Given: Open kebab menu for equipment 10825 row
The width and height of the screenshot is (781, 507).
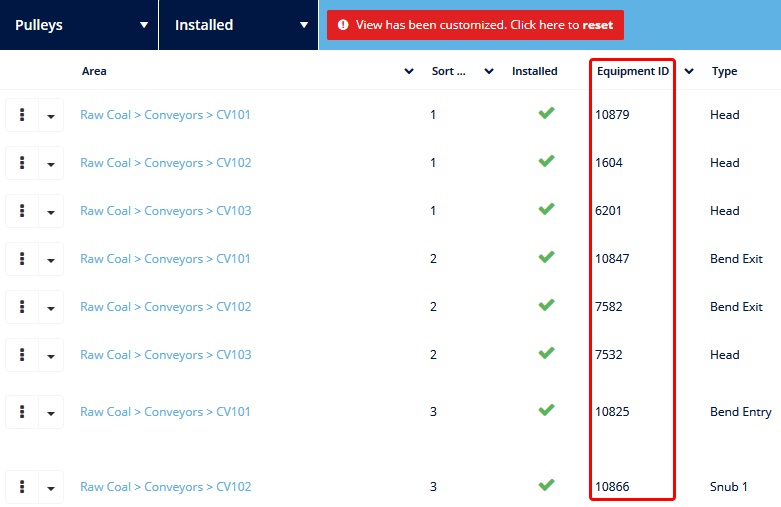Looking at the screenshot, I should point(22,412).
